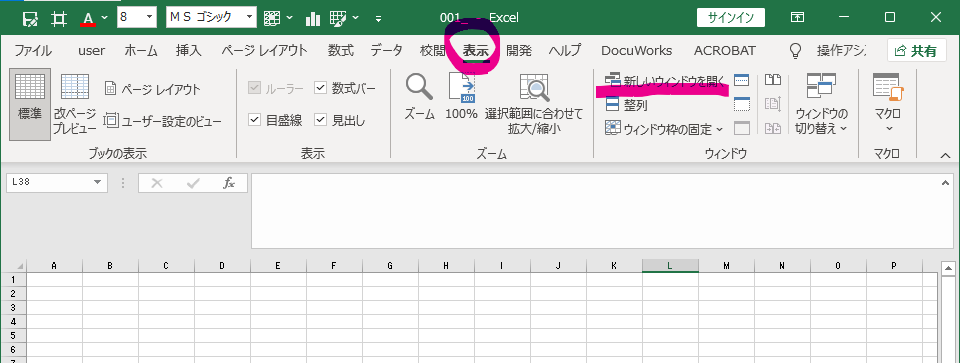The height and width of the screenshot is (363, 960).
Task: Click inside the formula bar input
Action: click(x=594, y=211)
